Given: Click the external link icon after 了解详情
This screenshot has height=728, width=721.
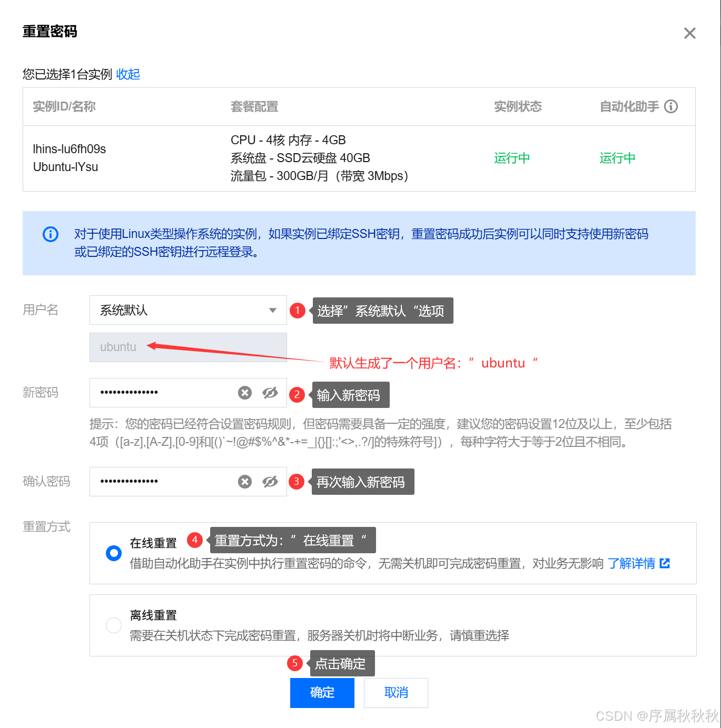Looking at the screenshot, I should pos(665,563).
